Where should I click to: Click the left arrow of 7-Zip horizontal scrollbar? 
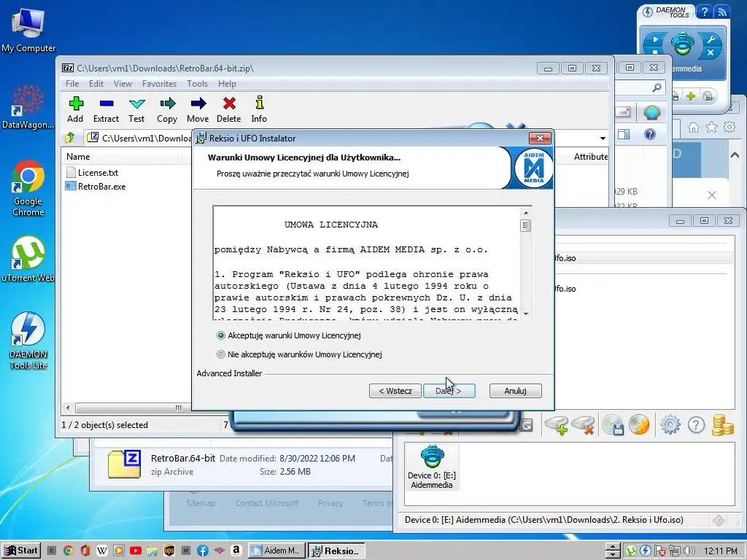68,408
